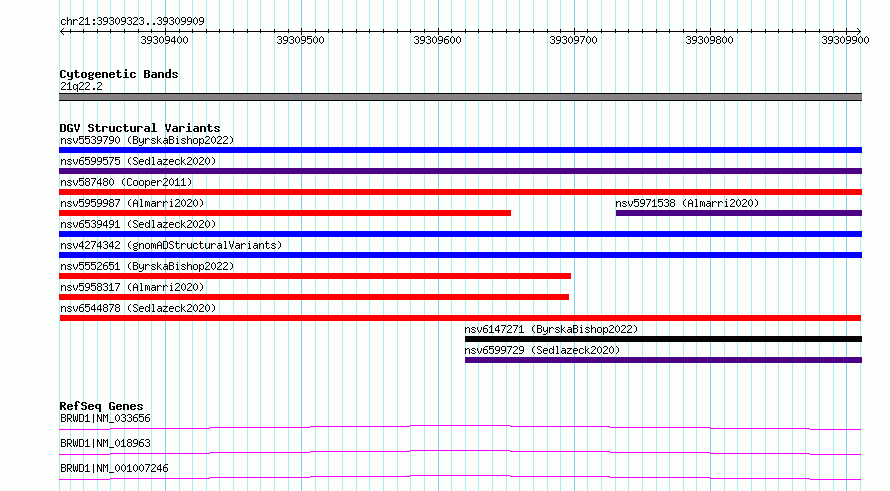The width and height of the screenshot is (890, 491).
Task: Select the nsv6599729 (Sedlazeck2020) label
Action: 542,350
